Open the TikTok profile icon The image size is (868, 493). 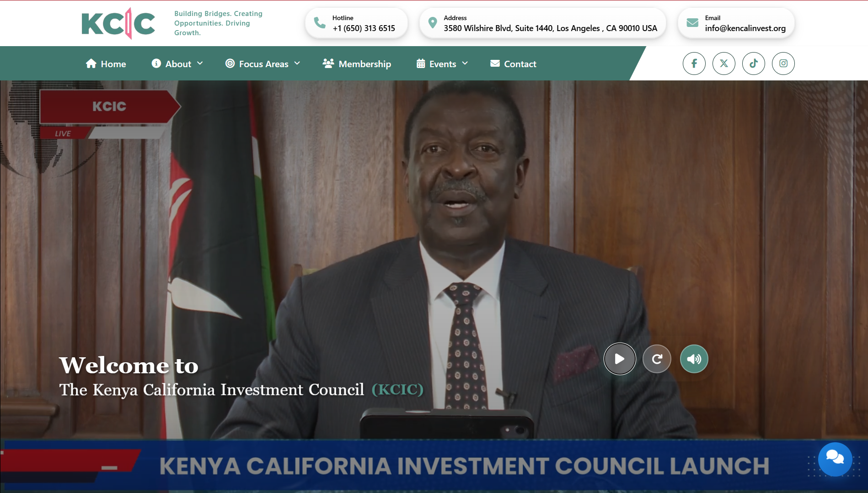click(x=753, y=64)
